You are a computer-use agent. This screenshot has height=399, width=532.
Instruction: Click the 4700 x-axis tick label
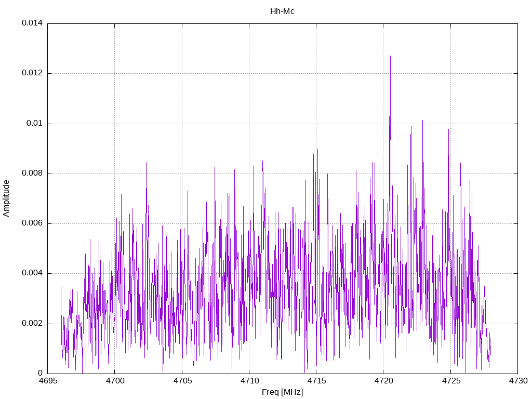115,381
